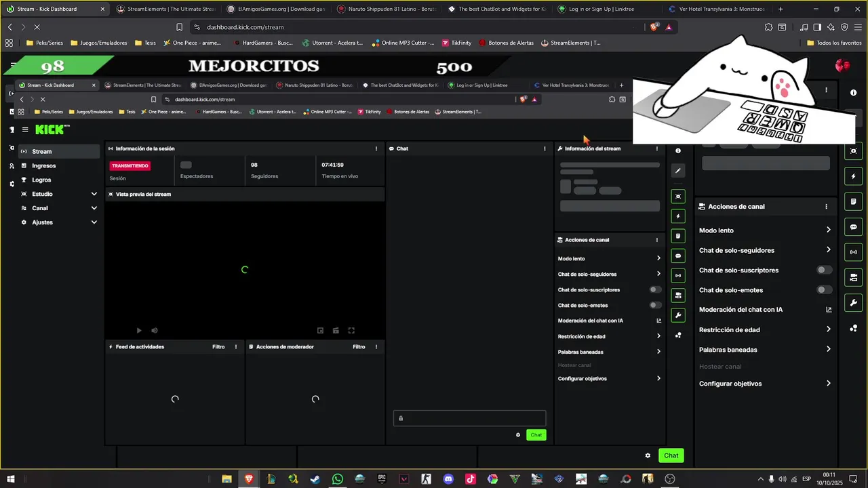The width and height of the screenshot is (868, 488).
Task: Select the lightning bolt icon on outer right sidebar
Action: pyautogui.click(x=853, y=176)
